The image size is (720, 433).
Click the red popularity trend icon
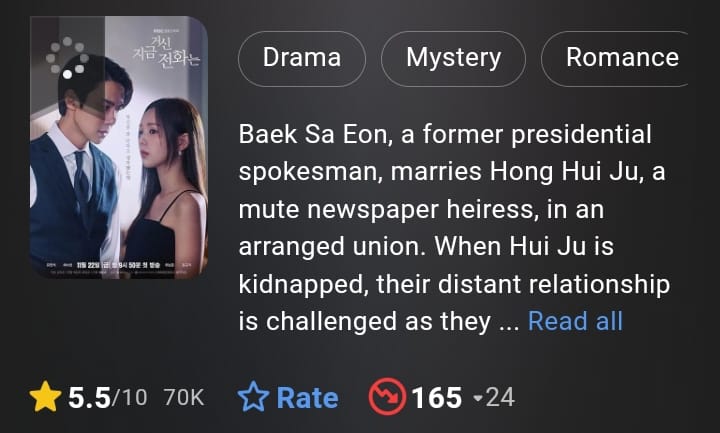[x=387, y=397]
